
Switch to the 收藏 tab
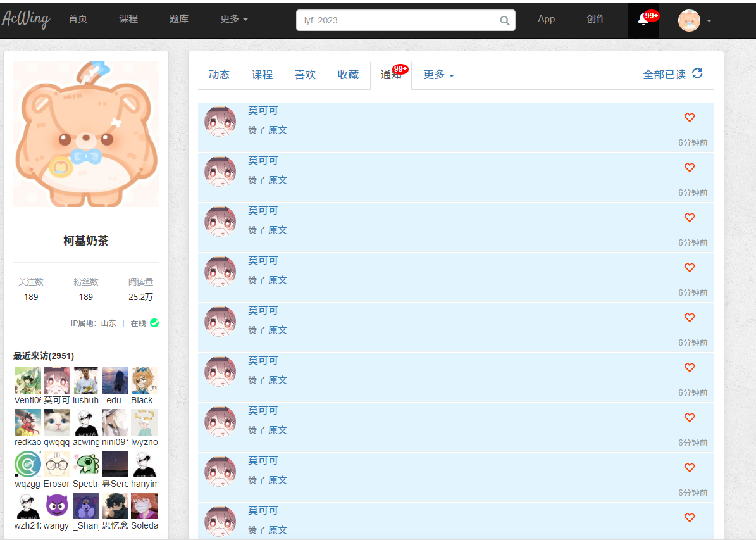(x=348, y=75)
